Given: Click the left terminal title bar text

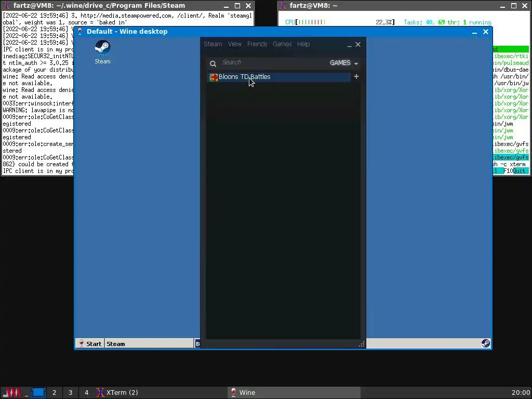Looking at the screenshot, I should [x=99, y=6].
